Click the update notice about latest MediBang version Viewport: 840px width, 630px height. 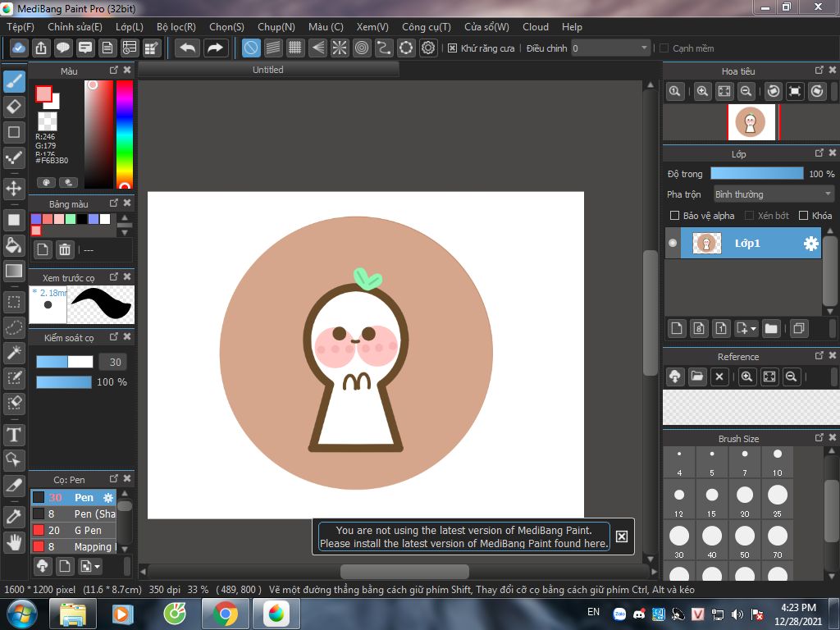[464, 536]
